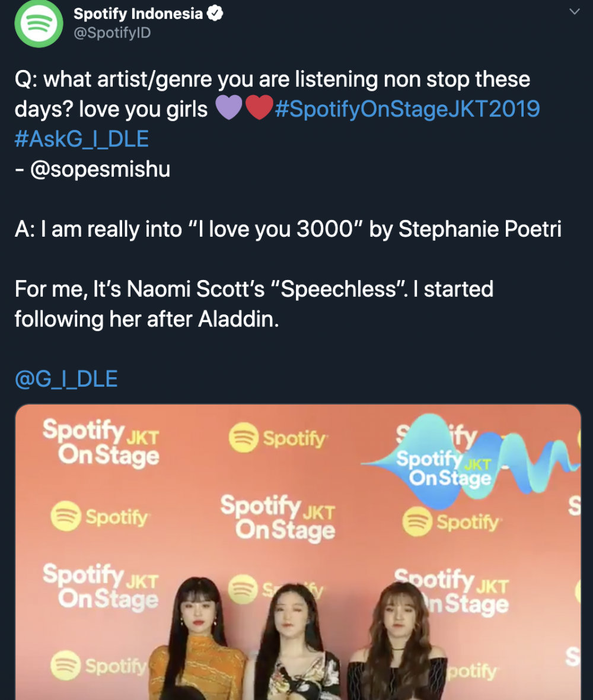Image resolution: width=593 pixels, height=700 pixels.
Task: Click the @sopesmishu question credit
Action: click(93, 169)
